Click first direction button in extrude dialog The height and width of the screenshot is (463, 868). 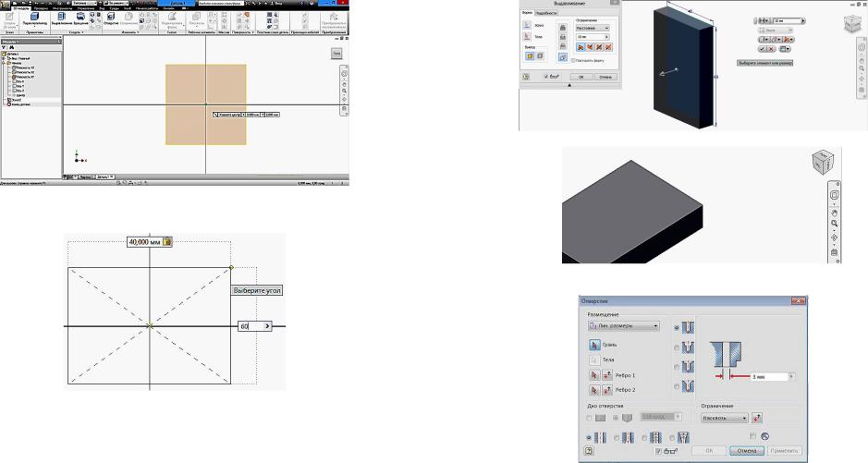(581, 47)
